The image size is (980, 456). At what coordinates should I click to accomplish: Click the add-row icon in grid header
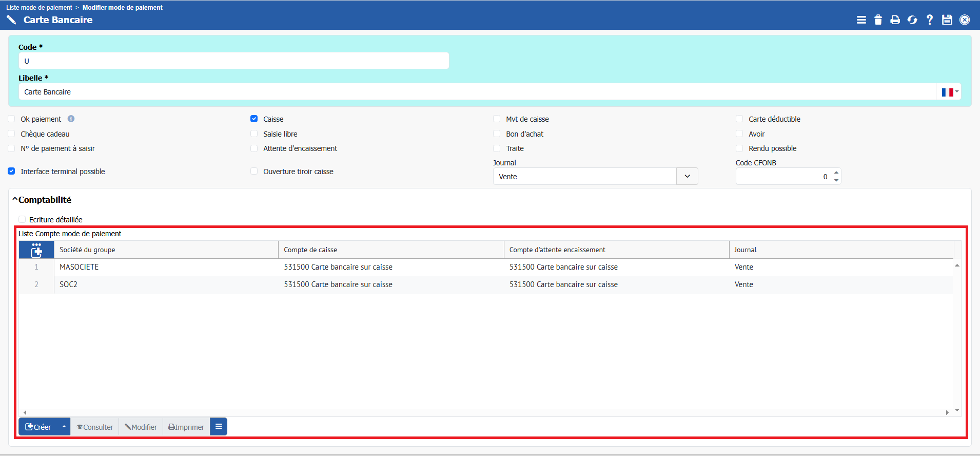coord(36,250)
